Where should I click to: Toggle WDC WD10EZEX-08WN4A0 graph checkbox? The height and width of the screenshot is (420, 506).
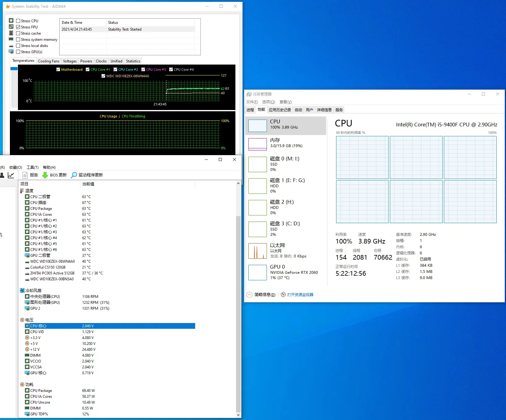[103, 76]
